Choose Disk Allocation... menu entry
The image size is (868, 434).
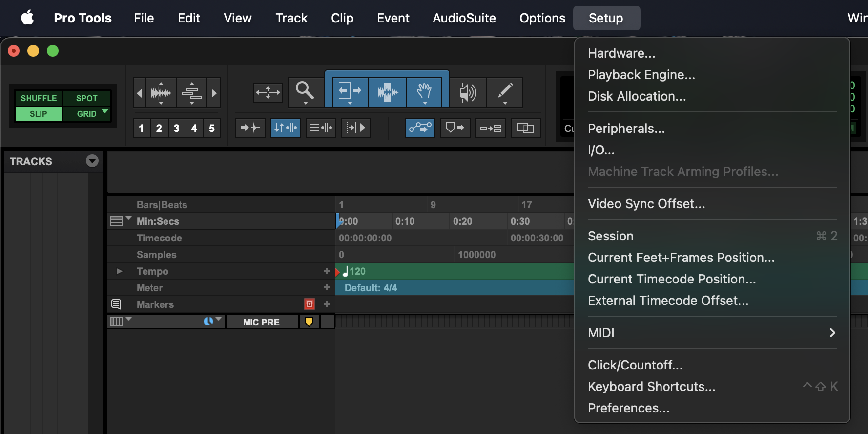pyautogui.click(x=712, y=96)
